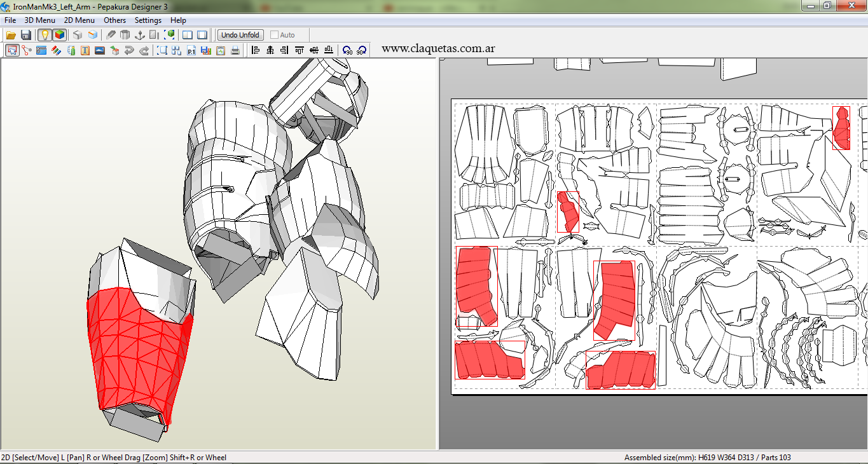The height and width of the screenshot is (464, 868).
Task: Click the Edit Flaps tool icon
Action: 71,50
